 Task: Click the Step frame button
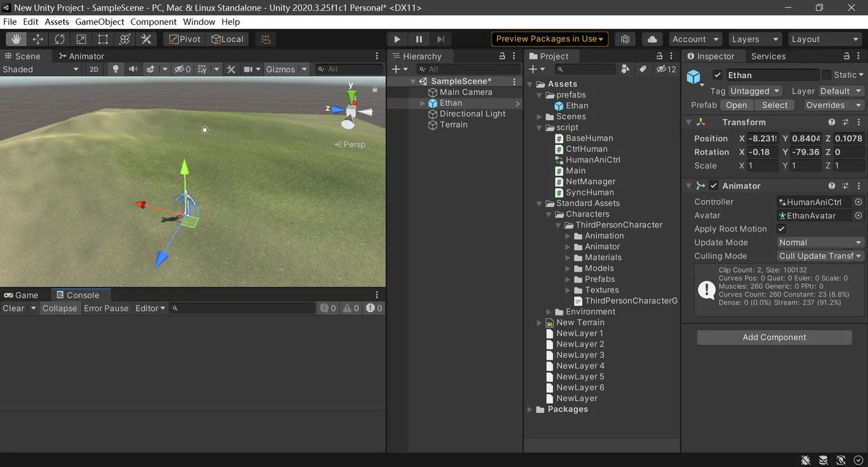pos(441,39)
